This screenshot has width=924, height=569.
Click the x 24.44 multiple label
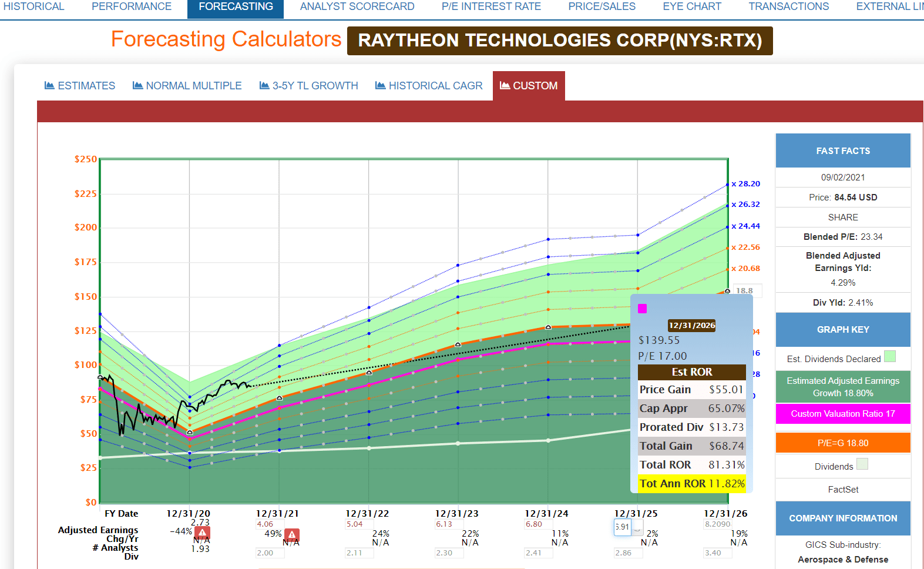[x=746, y=226]
